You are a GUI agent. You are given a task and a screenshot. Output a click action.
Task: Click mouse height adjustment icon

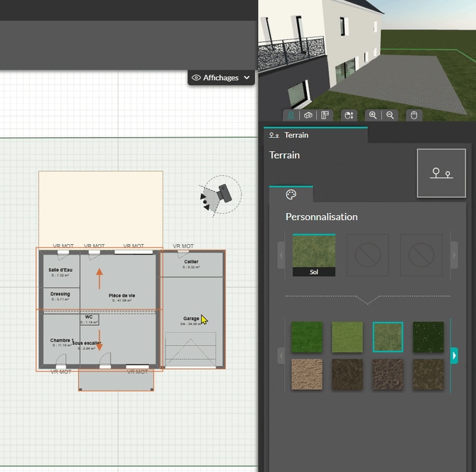click(349, 116)
